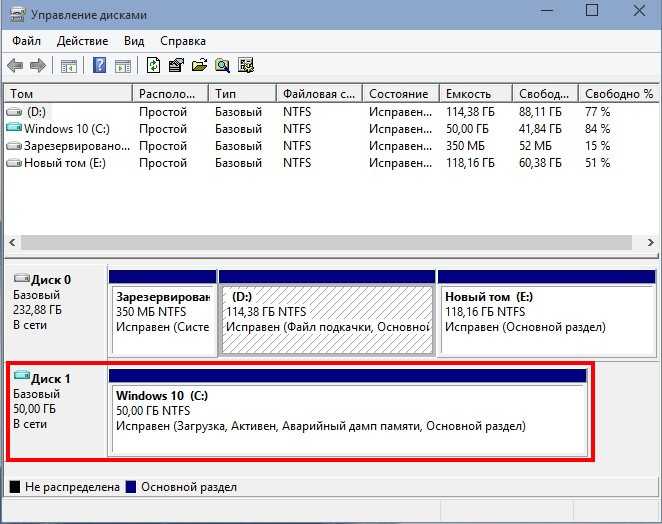Click the 114,38 ГБ capacity cell
Screen dimensions: 662x524
470,112
